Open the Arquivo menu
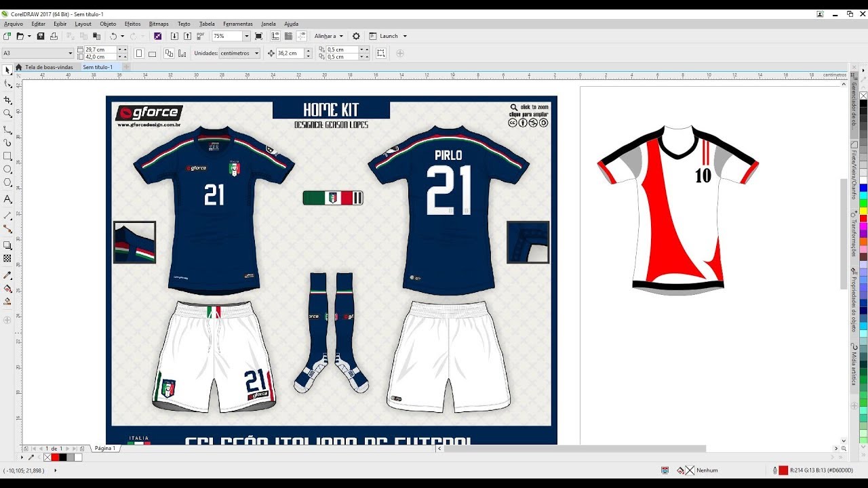Screen dimensions: 868x488 14,24
